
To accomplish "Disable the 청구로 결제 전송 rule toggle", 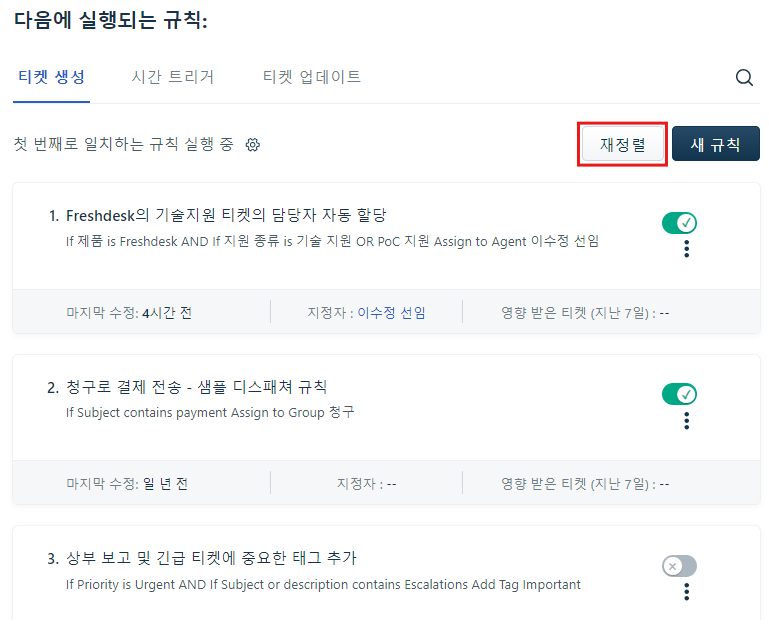I will (679, 394).
